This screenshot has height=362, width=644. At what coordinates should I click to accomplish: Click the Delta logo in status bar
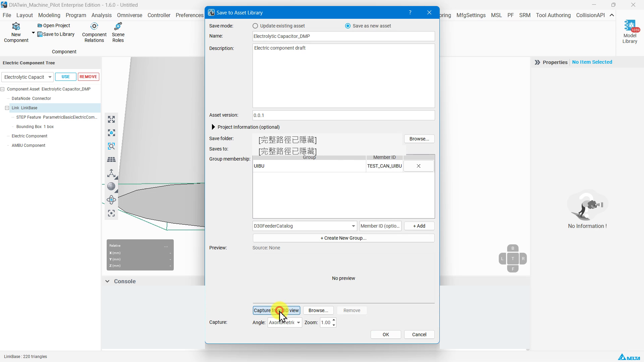629,357
